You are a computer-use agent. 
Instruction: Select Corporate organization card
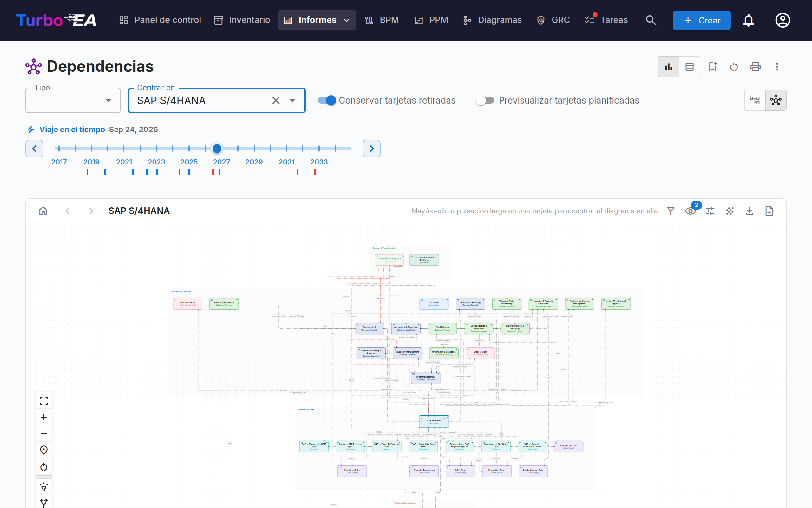coord(434,304)
